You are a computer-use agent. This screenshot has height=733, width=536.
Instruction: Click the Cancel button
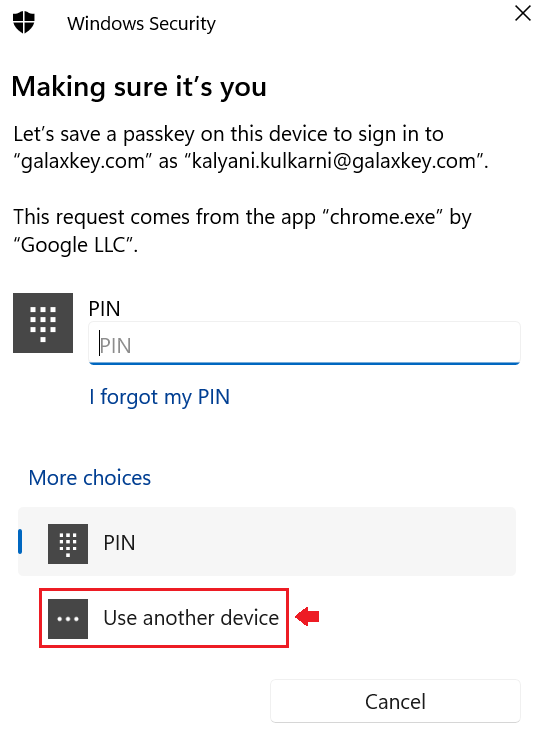[395, 701]
